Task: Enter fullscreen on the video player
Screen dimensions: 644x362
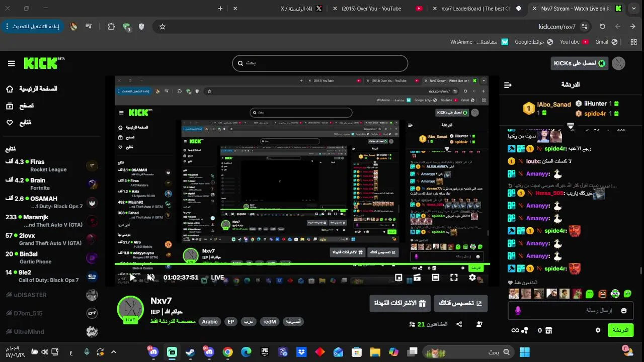Action: (454, 277)
